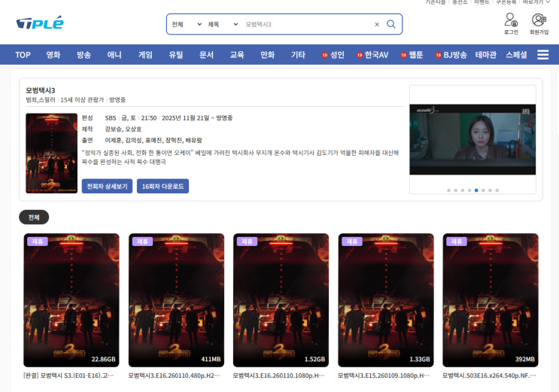Open the 411MB poster thumbnail
The width and height of the screenshot is (559, 392).
[176, 300]
